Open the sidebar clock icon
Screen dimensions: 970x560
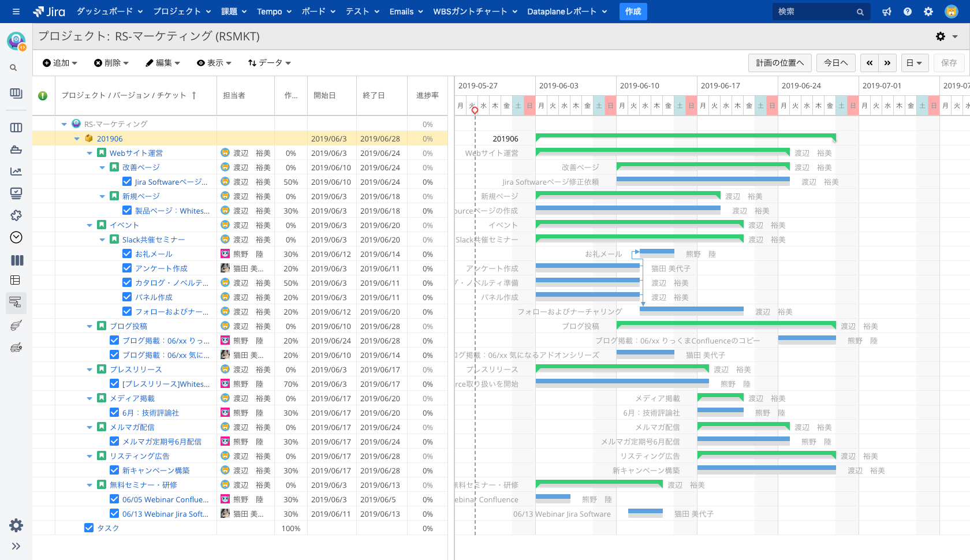pyautogui.click(x=16, y=237)
